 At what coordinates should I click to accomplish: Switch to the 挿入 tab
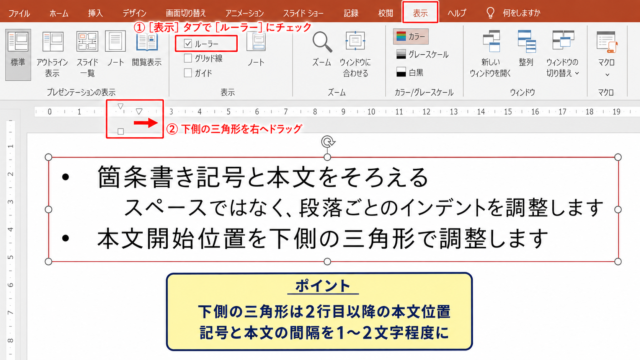[x=96, y=13]
